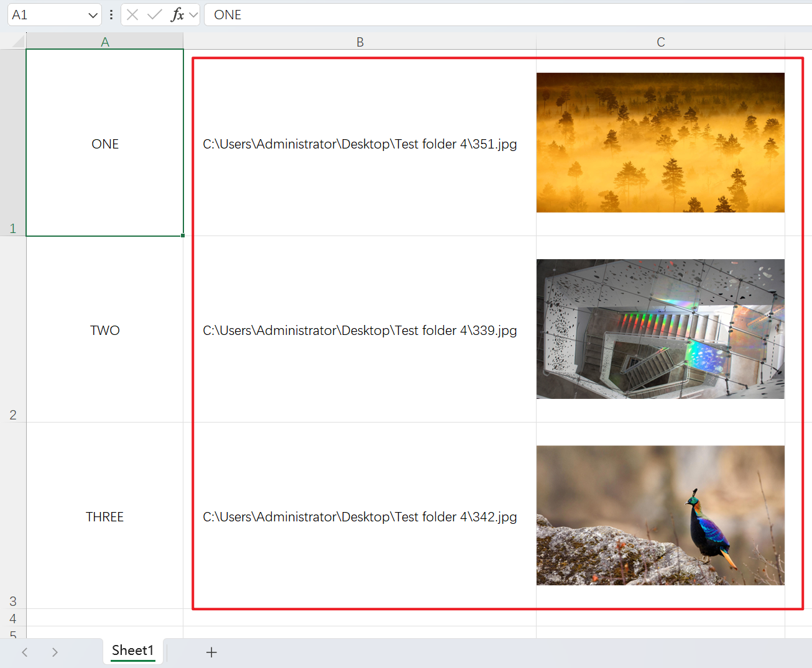
Task: Click the vertical dots icon next to Name Box
Action: pyautogui.click(x=111, y=14)
